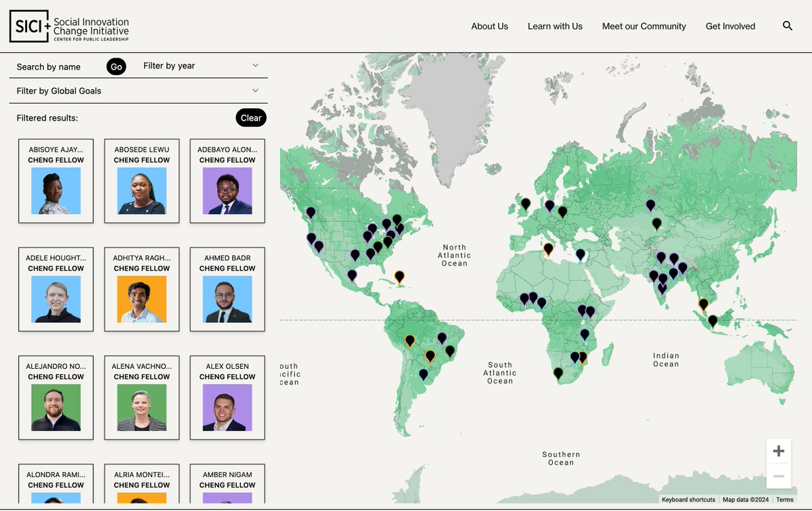Select the pin in the Pacific Northwest
The height and width of the screenshot is (511, 812).
coord(311,213)
